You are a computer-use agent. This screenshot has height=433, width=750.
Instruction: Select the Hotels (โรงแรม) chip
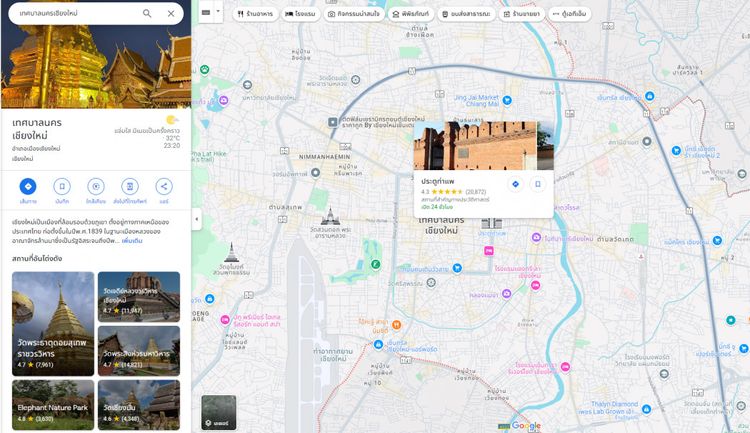coord(300,14)
